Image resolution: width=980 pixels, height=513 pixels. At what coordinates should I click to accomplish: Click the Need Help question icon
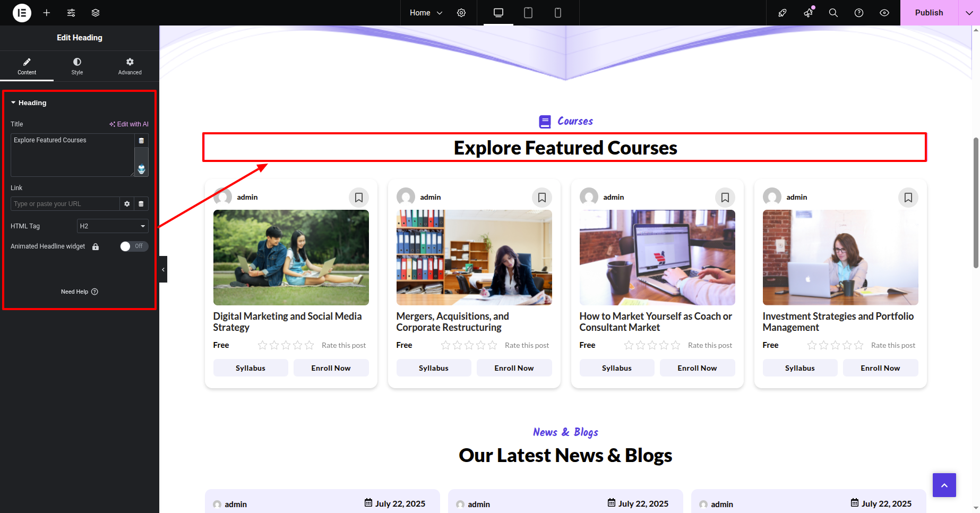point(94,292)
